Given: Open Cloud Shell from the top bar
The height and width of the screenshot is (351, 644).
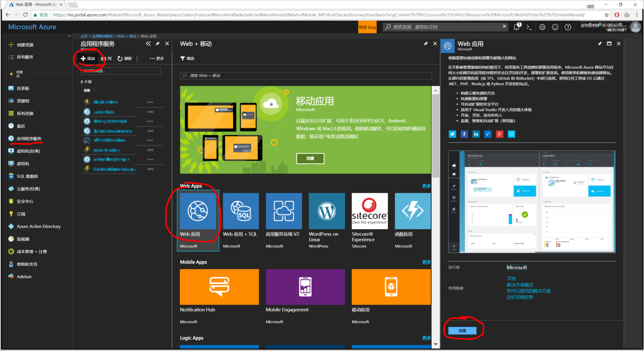Looking at the screenshot, I should pos(529,27).
